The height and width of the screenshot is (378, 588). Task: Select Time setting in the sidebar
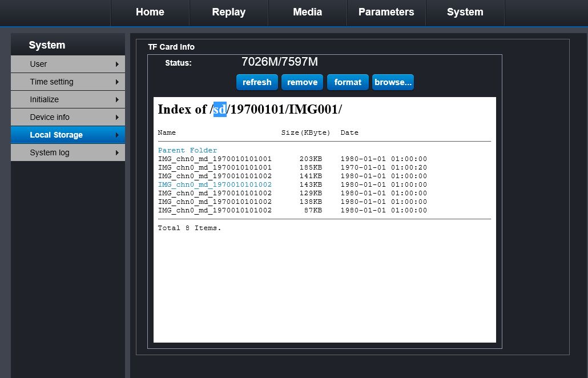pyautogui.click(x=67, y=82)
